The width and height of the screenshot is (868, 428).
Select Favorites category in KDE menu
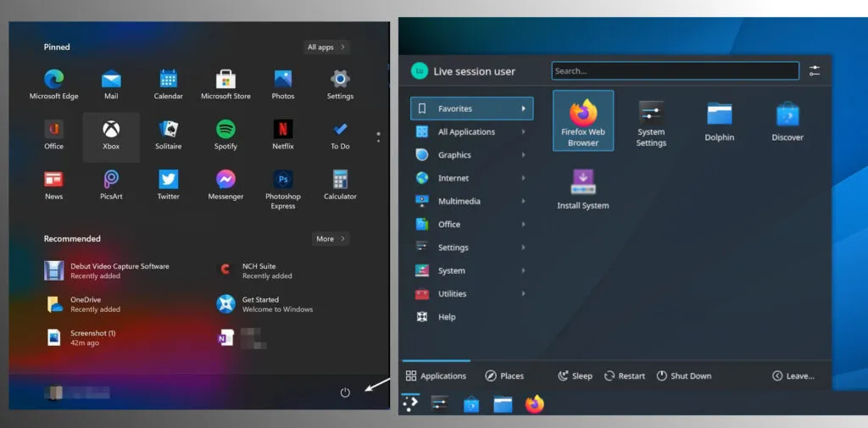tap(471, 108)
